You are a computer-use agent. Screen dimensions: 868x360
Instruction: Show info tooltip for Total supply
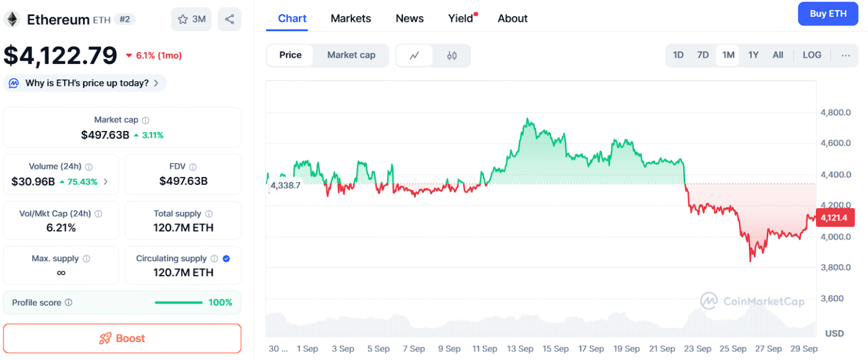(x=209, y=214)
